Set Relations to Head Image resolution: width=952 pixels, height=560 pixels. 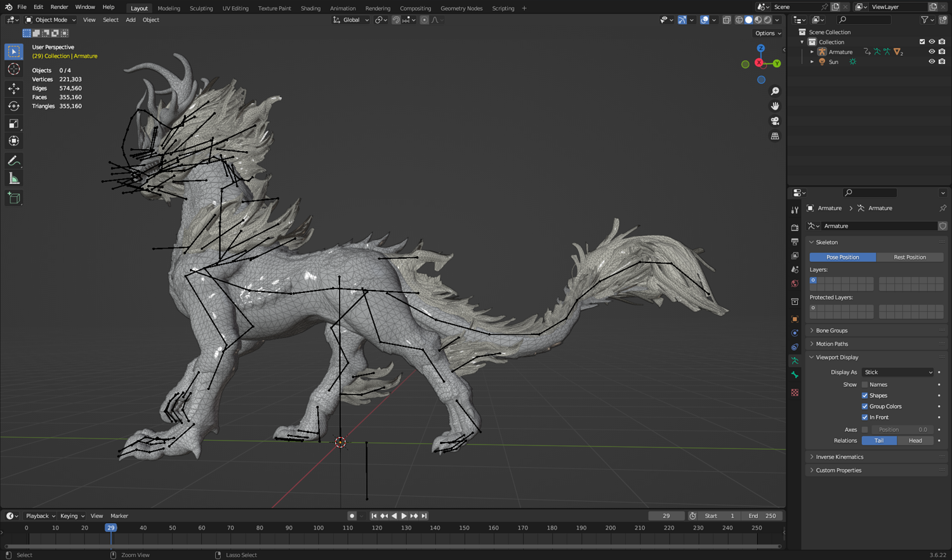click(x=915, y=441)
